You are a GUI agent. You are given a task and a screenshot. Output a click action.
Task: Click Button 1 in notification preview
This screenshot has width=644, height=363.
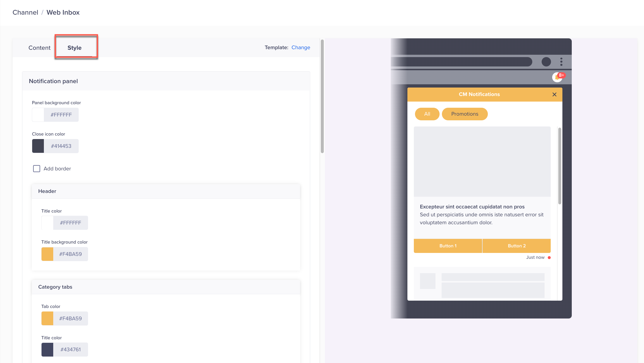(x=448, y=246)
